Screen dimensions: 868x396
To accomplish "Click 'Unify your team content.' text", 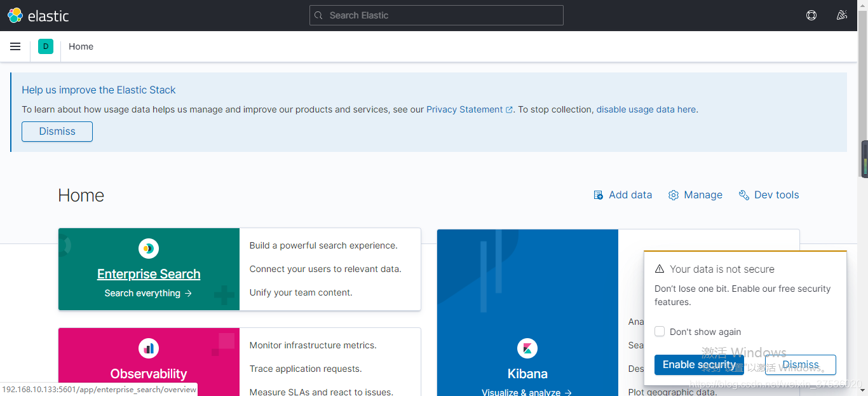I will pos(301,292).
